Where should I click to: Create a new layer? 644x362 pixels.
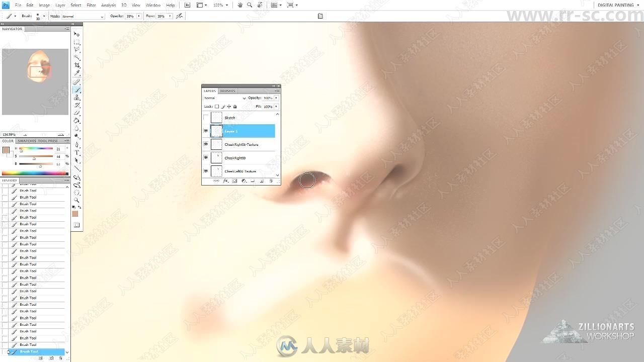pos(262,181)
